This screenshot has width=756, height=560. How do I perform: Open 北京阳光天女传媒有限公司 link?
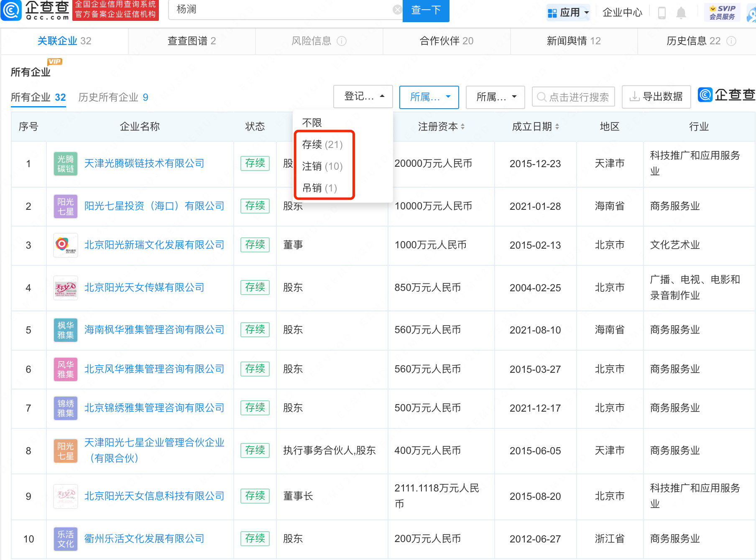coord(144,288)
